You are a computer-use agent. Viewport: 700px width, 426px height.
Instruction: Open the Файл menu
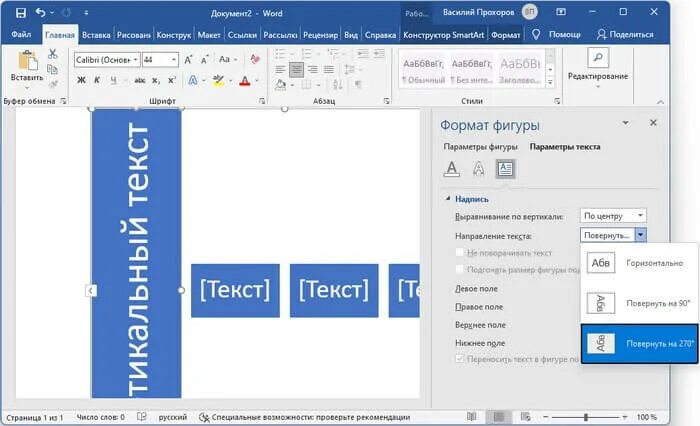(21, 34)
